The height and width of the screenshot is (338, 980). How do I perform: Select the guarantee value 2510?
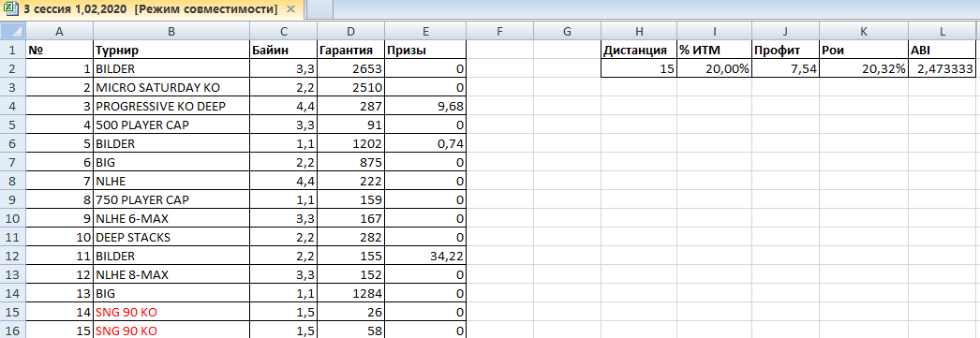350,87
